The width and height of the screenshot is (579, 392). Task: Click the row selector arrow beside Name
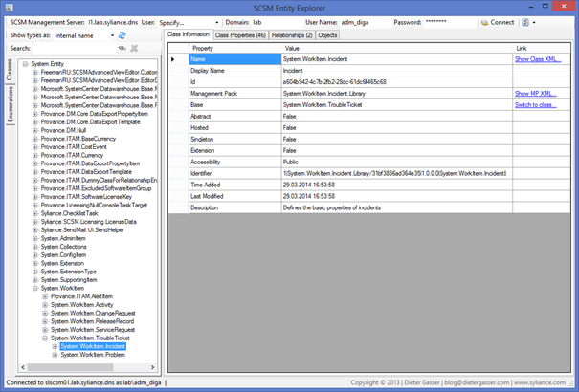pyautogui.click(x=173, y=59)
